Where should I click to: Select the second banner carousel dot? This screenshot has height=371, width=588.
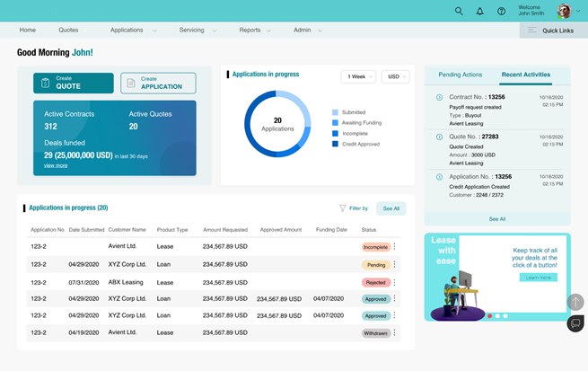click(497, 316)
